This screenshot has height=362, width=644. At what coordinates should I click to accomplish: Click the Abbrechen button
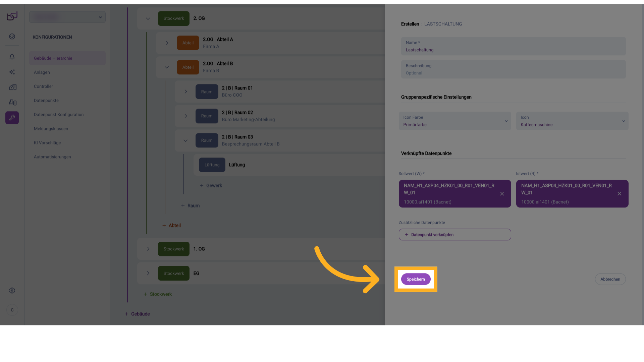[x=610, y=279]
